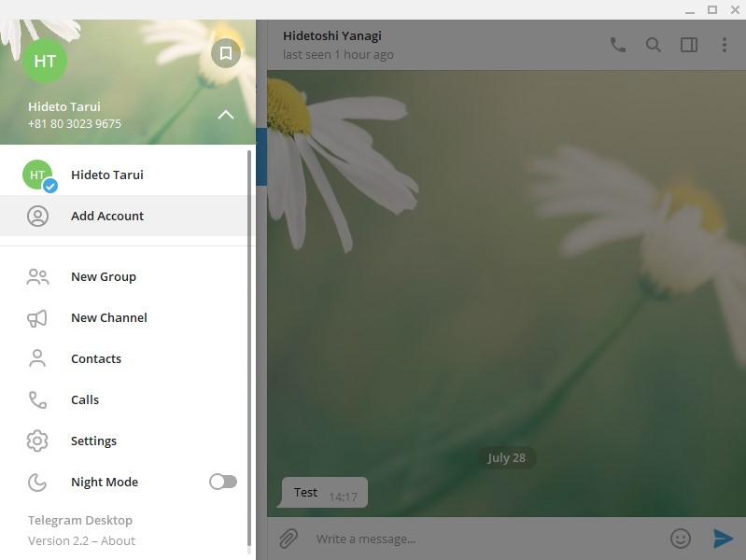This screenshot has width=746, height=560.
Task: Click the Contacts person icon
Action: (x=37, y=358)
